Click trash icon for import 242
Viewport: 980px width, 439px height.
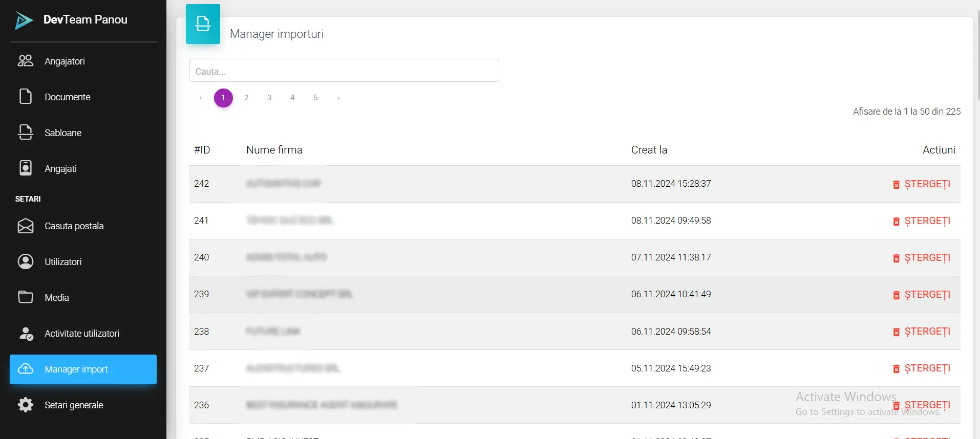[896, 185]
